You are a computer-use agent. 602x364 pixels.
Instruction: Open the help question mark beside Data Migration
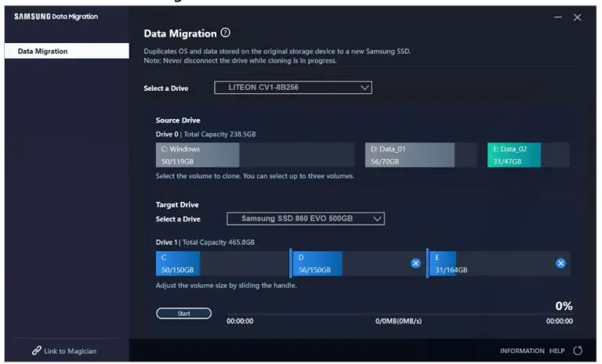click(226, 33)
